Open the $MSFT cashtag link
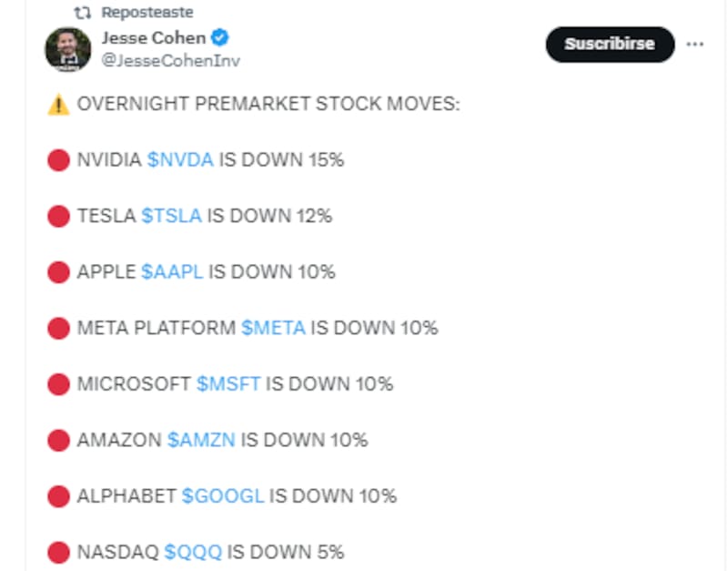 point(228,384)
